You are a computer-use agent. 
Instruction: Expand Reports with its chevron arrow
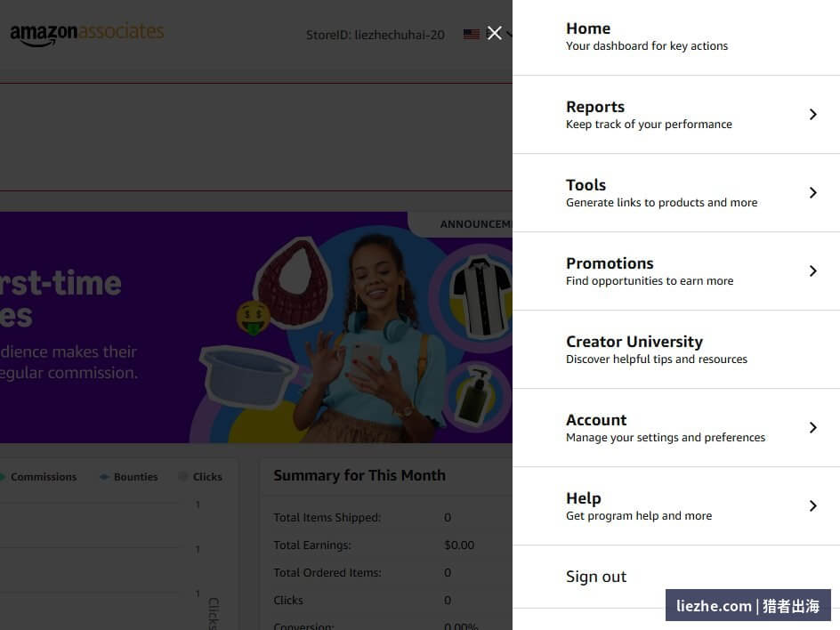[x=812, y=114]
